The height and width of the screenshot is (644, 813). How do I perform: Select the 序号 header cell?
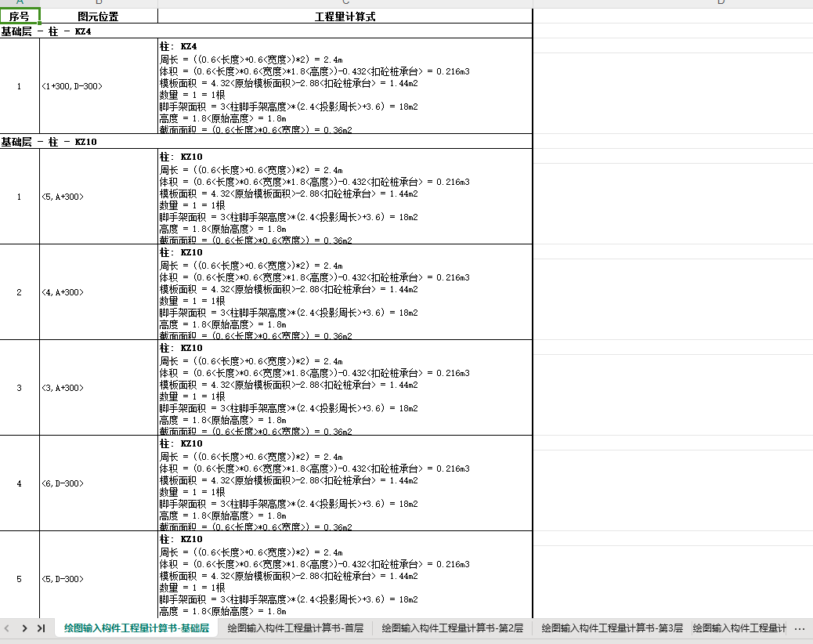[x=20, y=16]
